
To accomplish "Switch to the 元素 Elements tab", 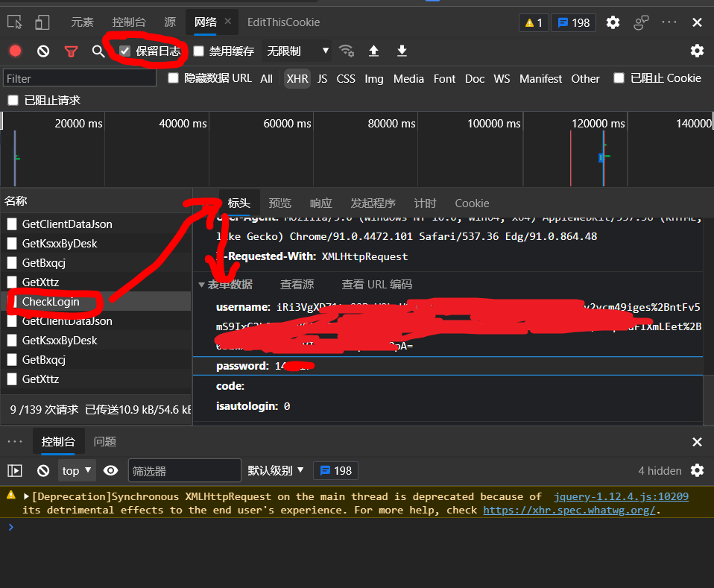I will [x=82, y=22].
